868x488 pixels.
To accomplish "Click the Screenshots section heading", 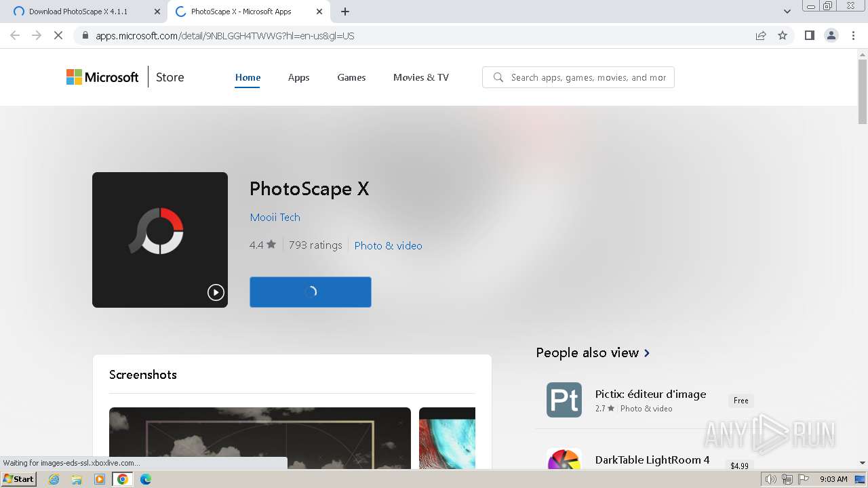I will [143, 375].
